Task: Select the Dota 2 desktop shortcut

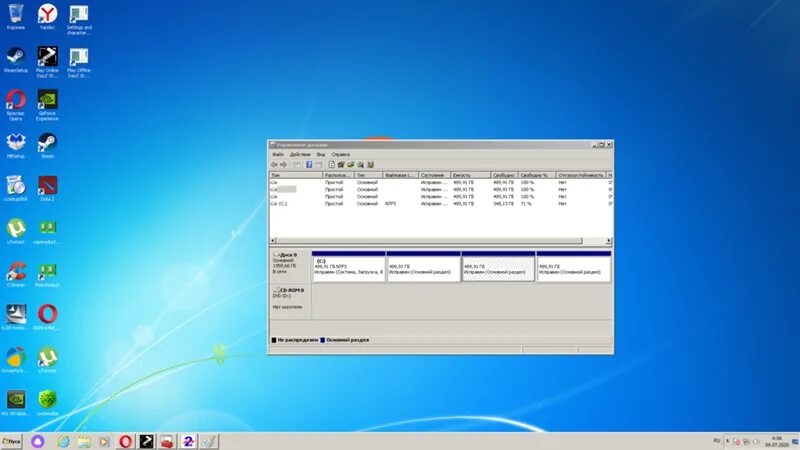Action: click(47, 188)
